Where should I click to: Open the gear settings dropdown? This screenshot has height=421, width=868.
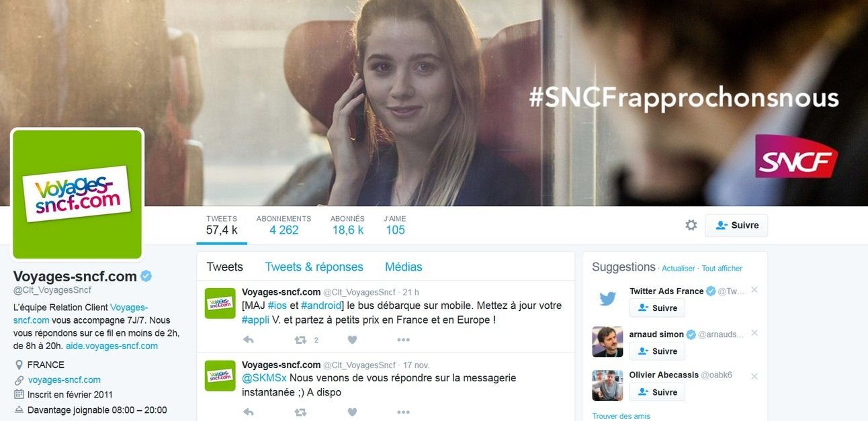click(x=691, y=226)
